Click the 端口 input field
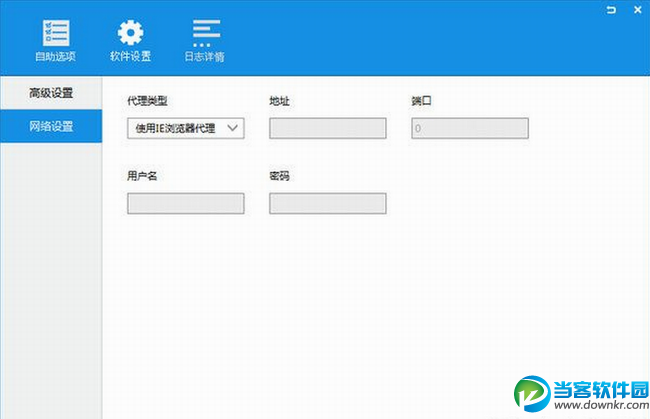 click(x=470, y=128)
